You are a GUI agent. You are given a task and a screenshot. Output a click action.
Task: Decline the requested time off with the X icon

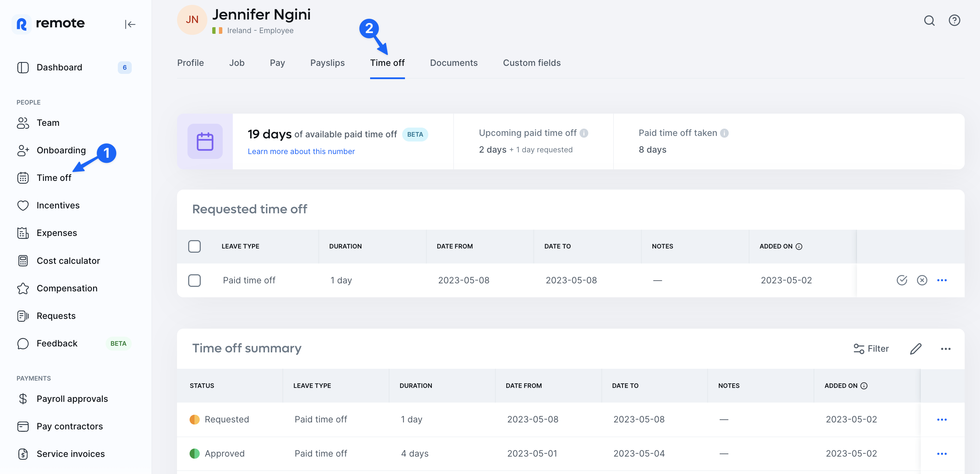[x=922, y=280]
